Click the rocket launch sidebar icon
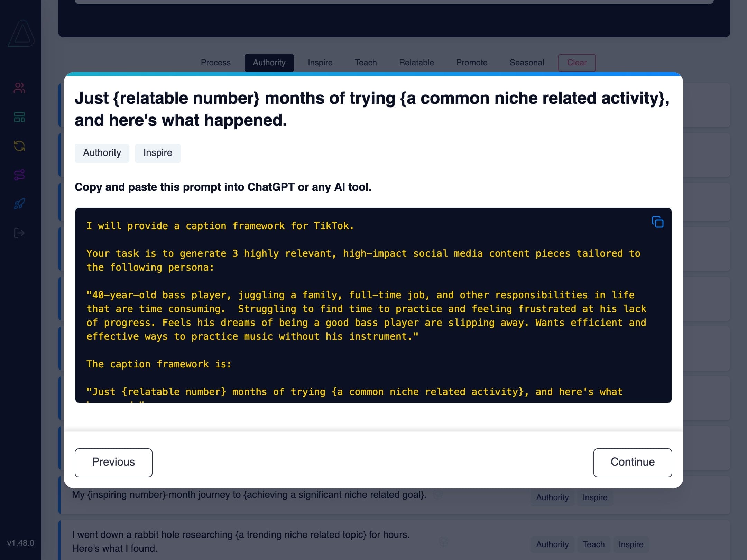 point(19,204)
